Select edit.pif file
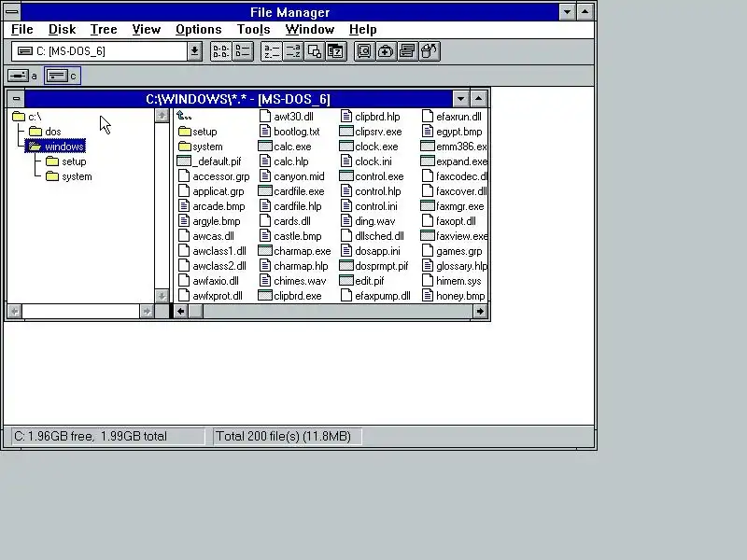Image resolution: width=747 pixels, height=560 pixels. pyautogui.click(x=361, y=281)
